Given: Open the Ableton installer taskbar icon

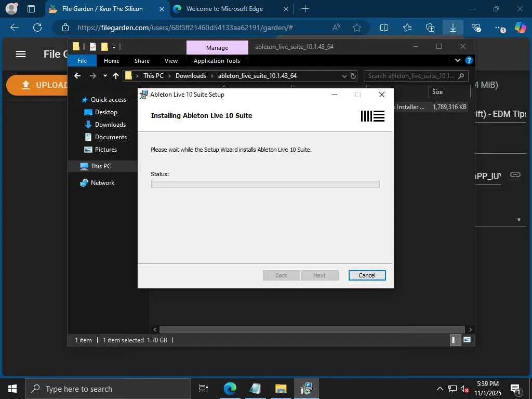Looking at the screenshot, I should coord(306,389).
